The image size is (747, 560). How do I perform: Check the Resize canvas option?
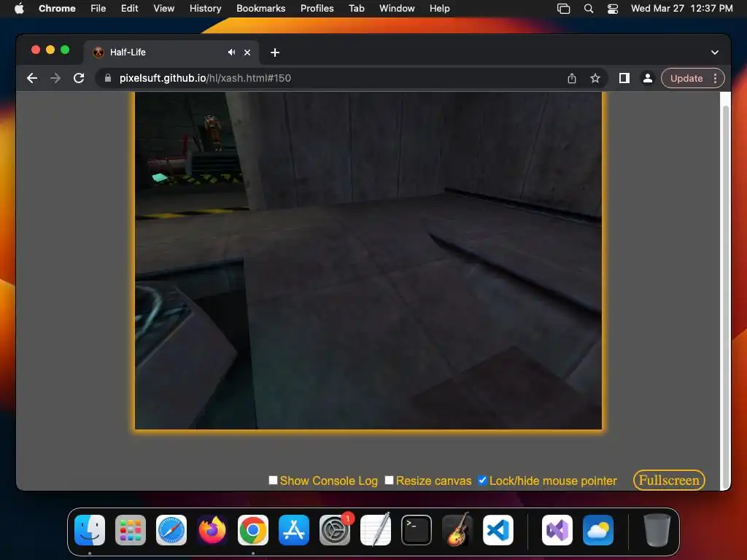pos(390,480)
